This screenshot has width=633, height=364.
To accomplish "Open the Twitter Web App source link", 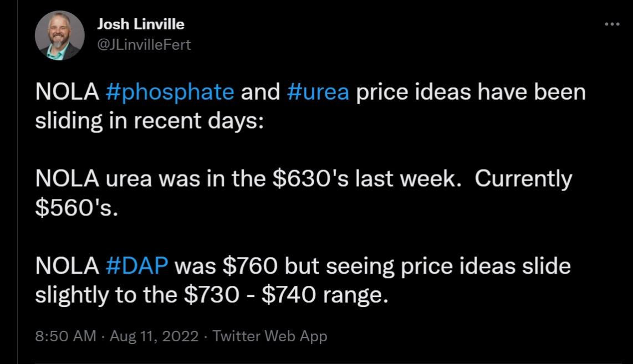I will point(270,336).
